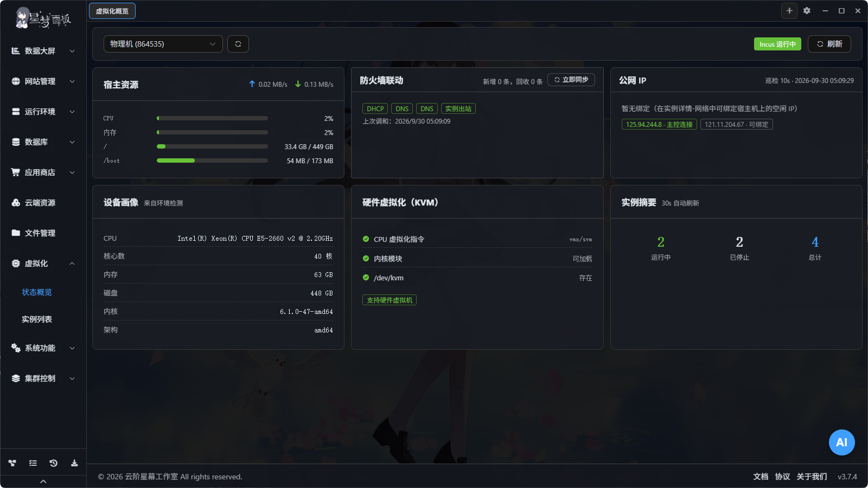Viewport: 868px width, 488px height.
Task: Click the 星梦面板 logo
Action: tap(43, 18)
